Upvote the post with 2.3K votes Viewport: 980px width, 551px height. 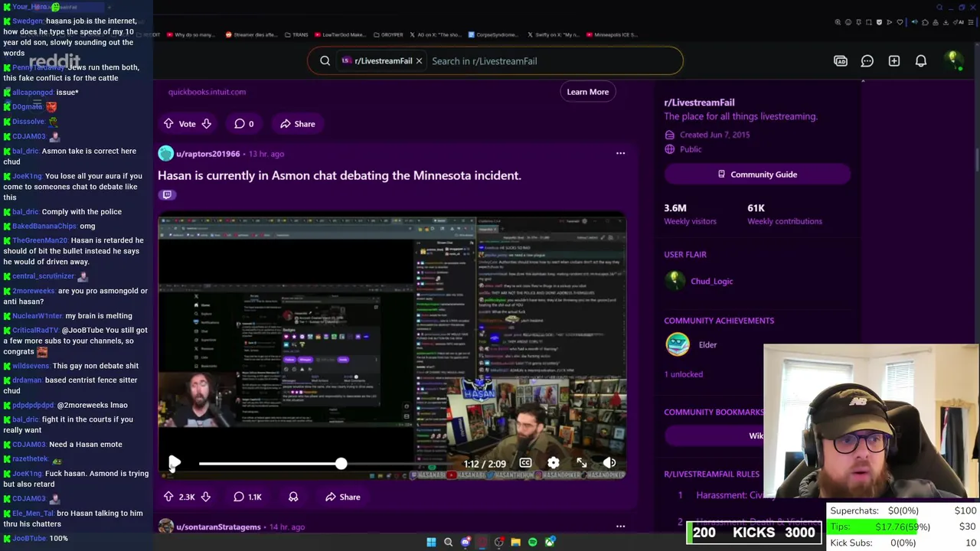click(x=168, y=497)
